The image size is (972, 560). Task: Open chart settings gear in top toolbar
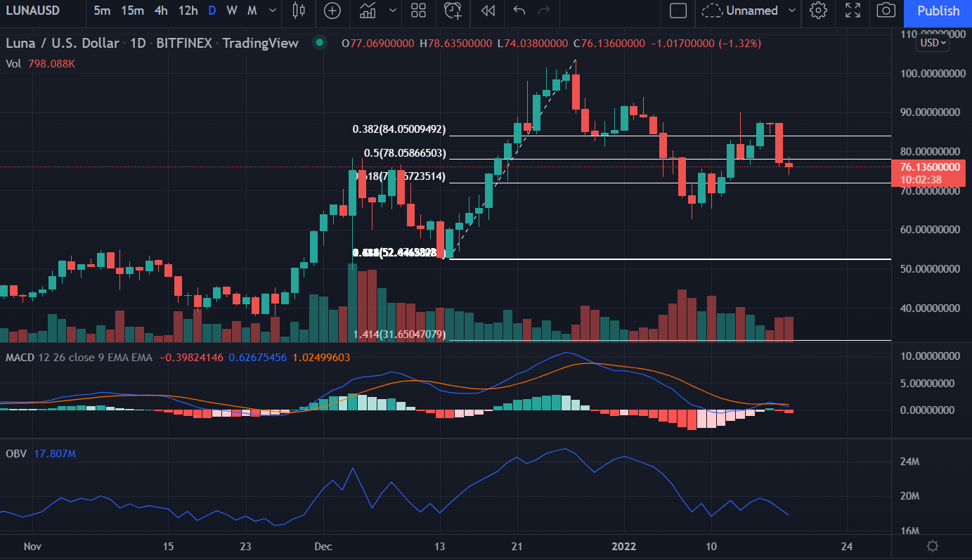pos(818,11)
